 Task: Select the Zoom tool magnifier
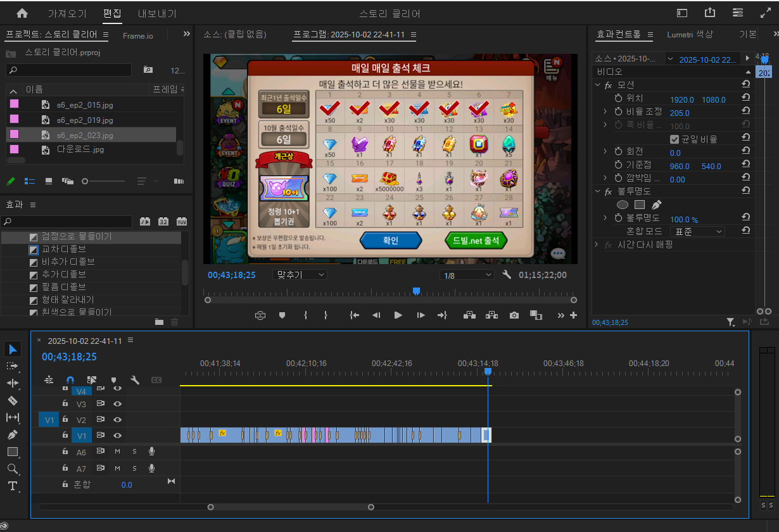click(x=13, y=469)
